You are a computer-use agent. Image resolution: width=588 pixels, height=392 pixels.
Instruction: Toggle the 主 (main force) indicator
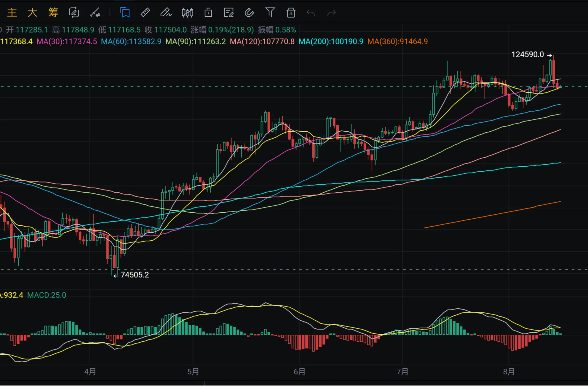click(x=12, y=12)
